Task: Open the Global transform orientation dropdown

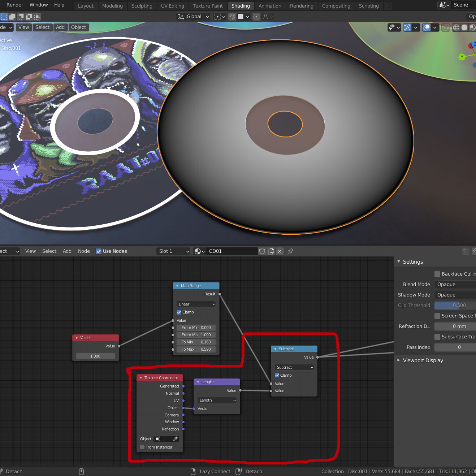Action: click(194, 17)
